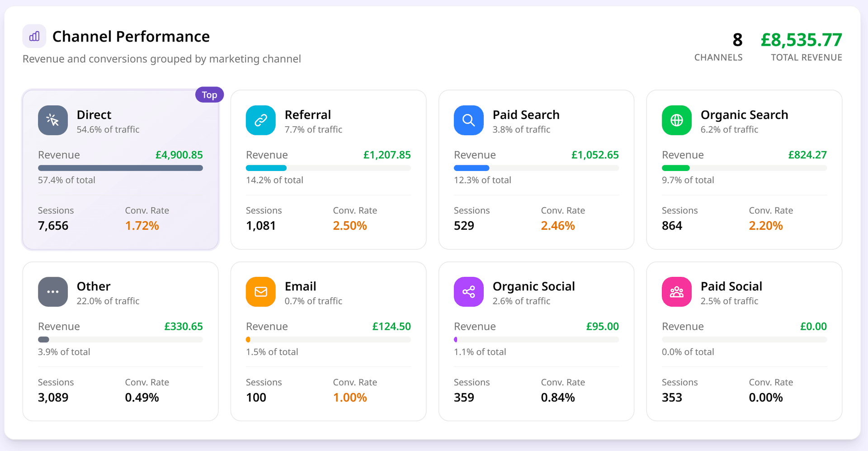Viewport: 868px width, 451px height.
Task: Click the Organic Search globe icon
Action: (677, 120)
